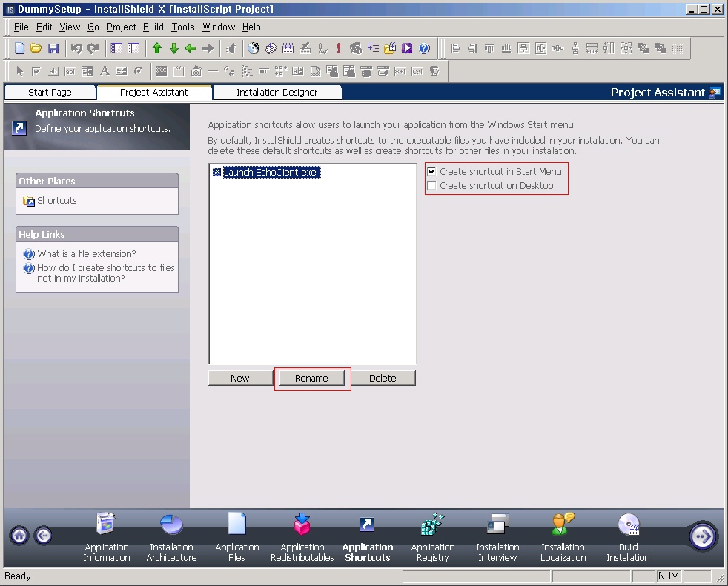This screenshot has height=586, width=728.
Task: Open the Edit menu
Action: 44,27
